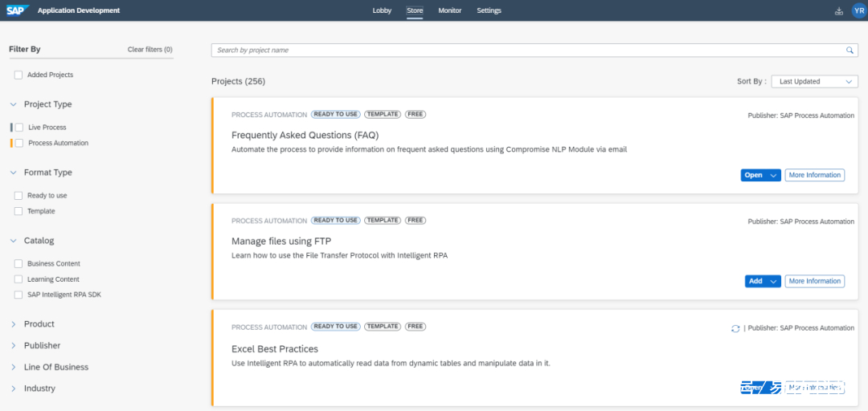Click the Projects (256) heading

coord(239,81)
